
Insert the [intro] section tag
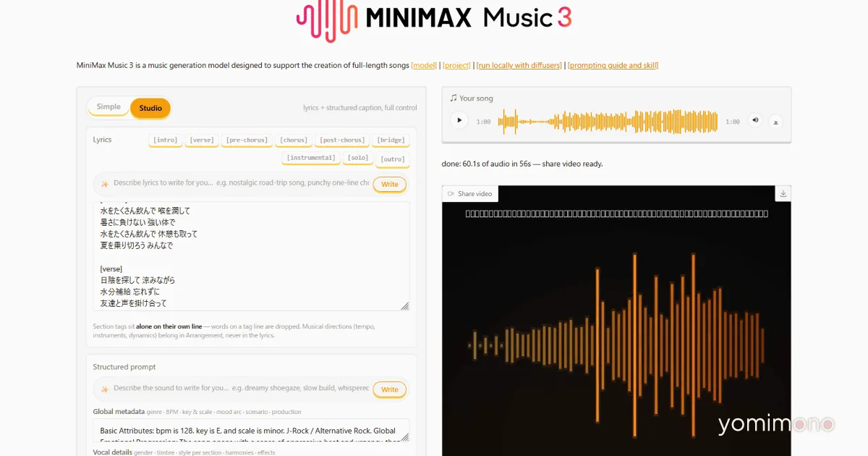click(x=166, y=140)
